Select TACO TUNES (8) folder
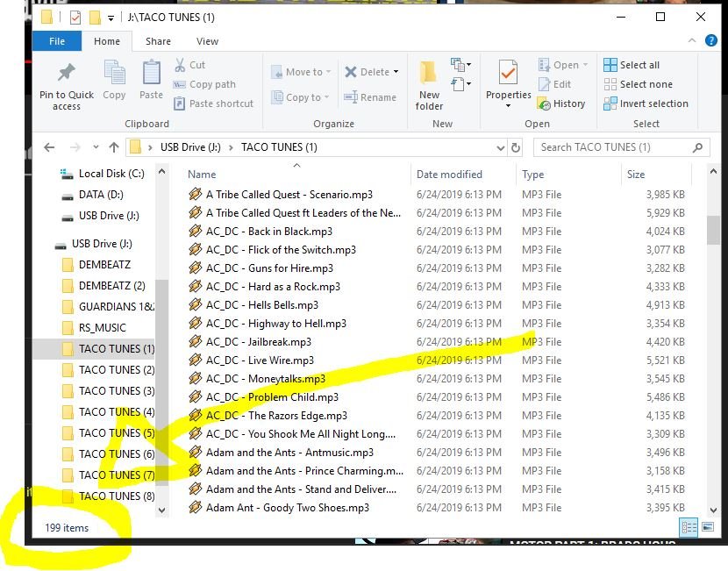 [109, 496]
